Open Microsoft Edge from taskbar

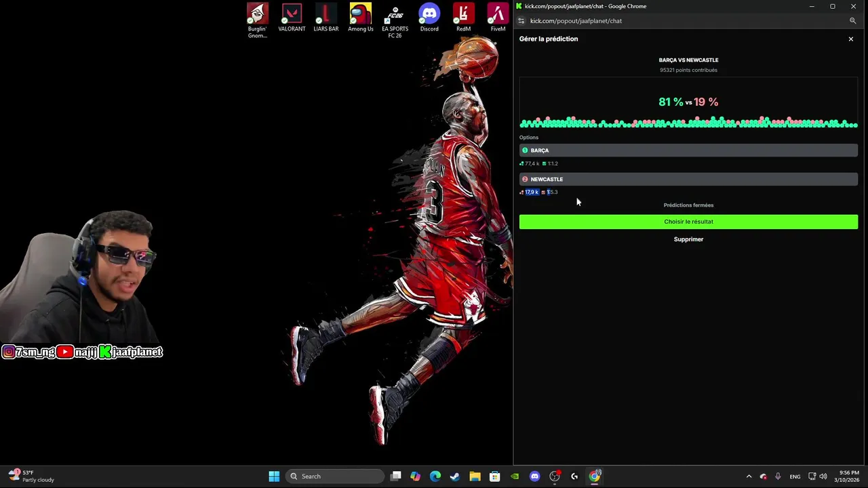tap(435, 476)
